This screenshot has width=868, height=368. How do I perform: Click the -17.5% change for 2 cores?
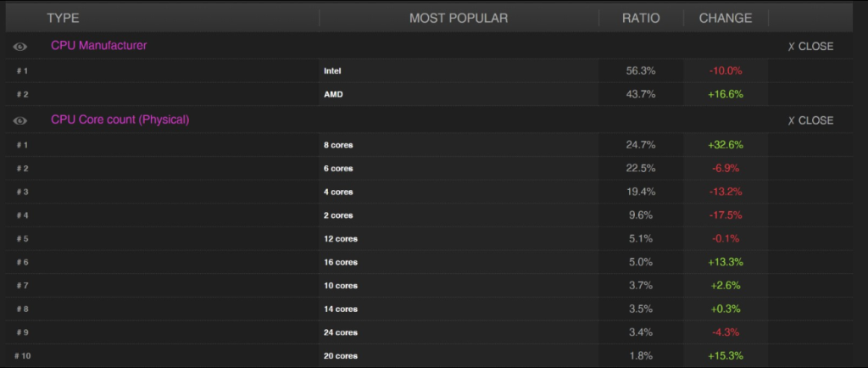[725, 215]
